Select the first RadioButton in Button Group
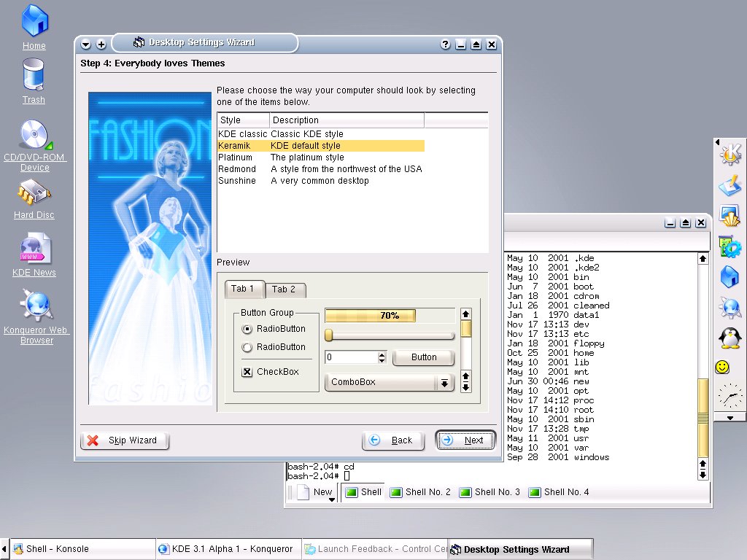The image size is (747, 560). coord(247,330)
